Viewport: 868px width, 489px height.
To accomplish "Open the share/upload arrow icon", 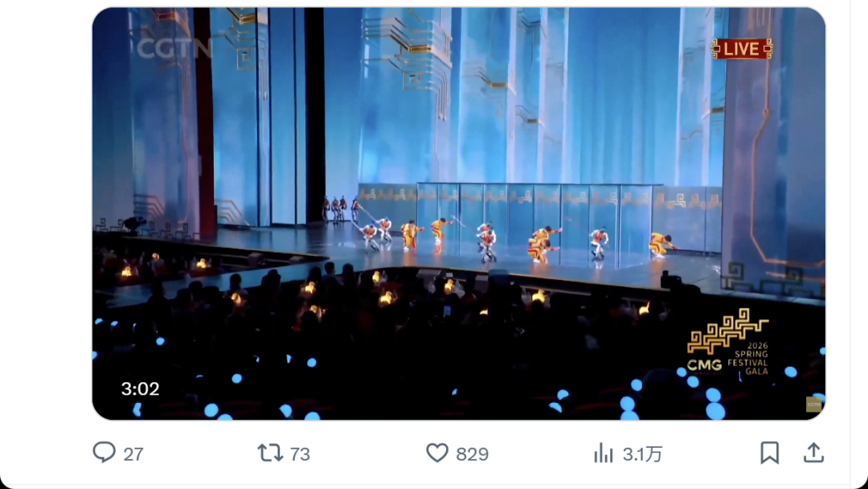I will (x=813, y=453).
